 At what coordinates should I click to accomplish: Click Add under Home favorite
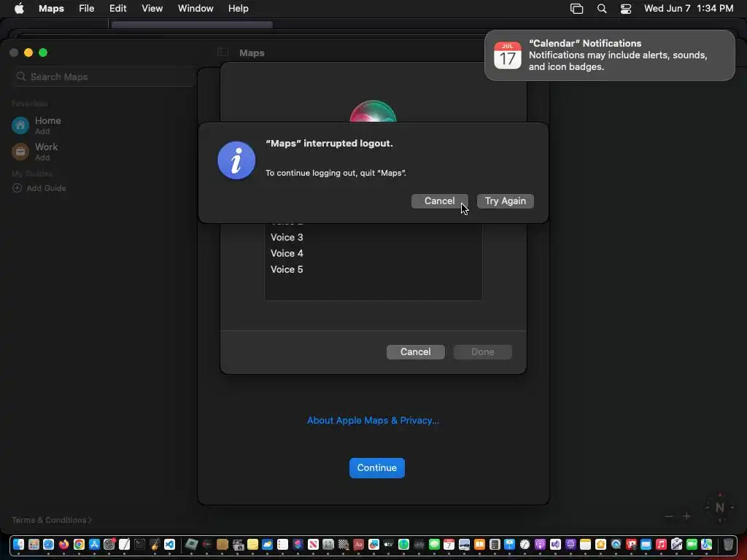(x=42, y=131)
